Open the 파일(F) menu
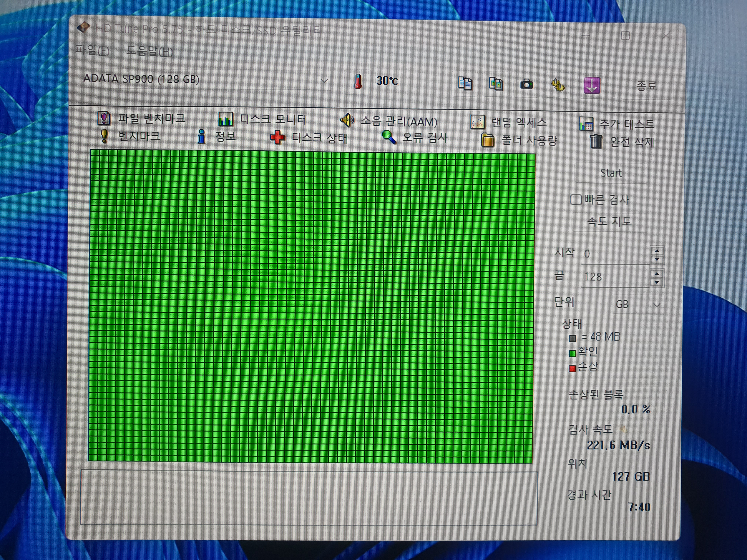Viewport: 747px width, 560px height. click(92, 51)
